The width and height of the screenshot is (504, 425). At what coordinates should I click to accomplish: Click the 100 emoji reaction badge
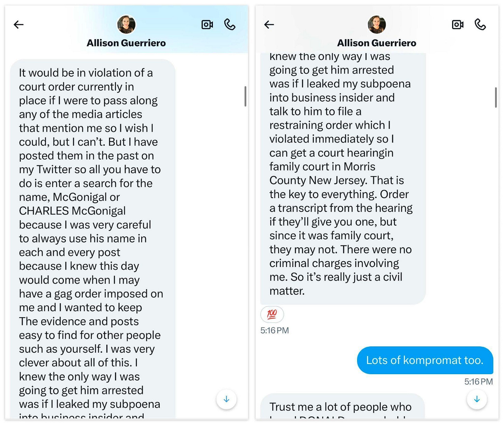[x=272, y=314]
